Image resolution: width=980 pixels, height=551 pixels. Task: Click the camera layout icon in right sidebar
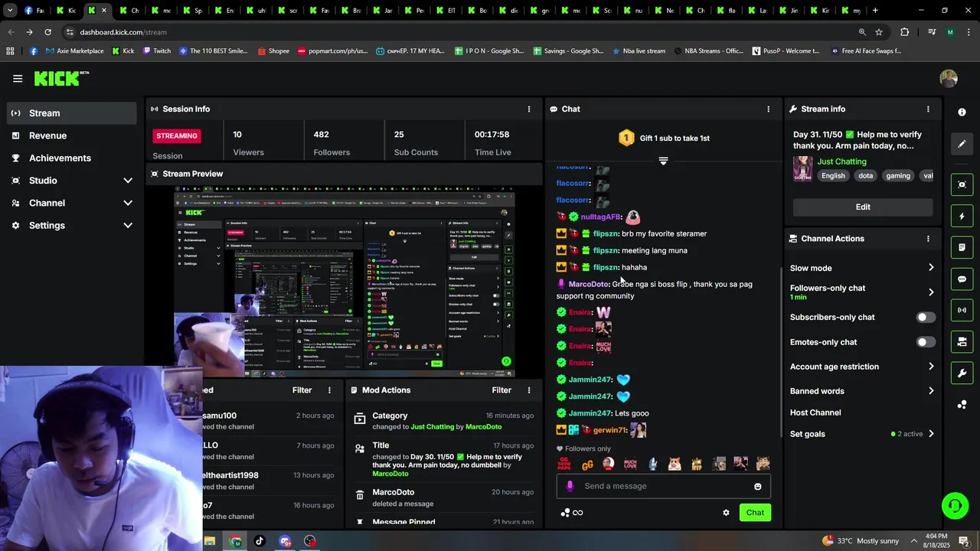coord(962,341)
